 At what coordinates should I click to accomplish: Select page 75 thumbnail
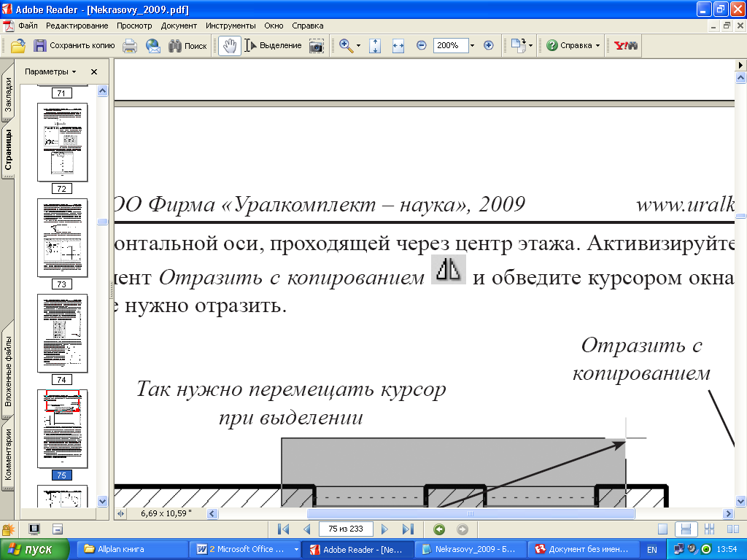pyautogui.click(x=63, y=429)
